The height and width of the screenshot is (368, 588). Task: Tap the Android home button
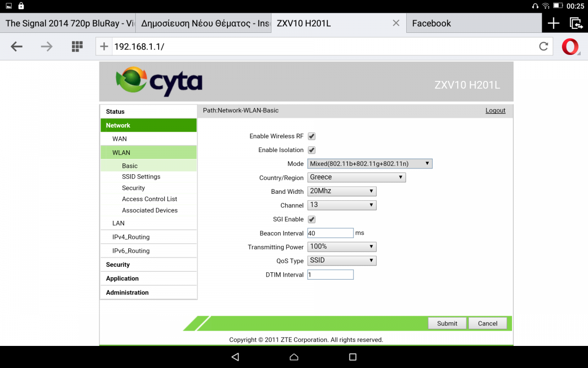click(294, 357)
